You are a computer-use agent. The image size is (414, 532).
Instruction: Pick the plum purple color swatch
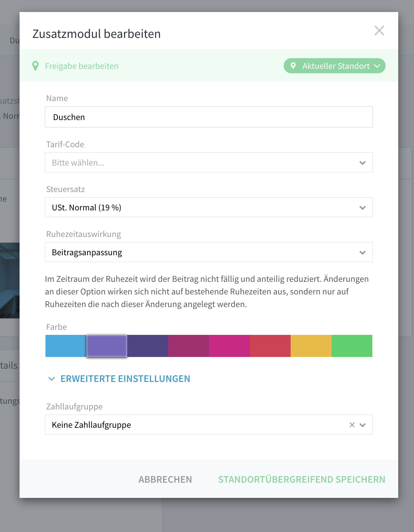click(188, 346)
